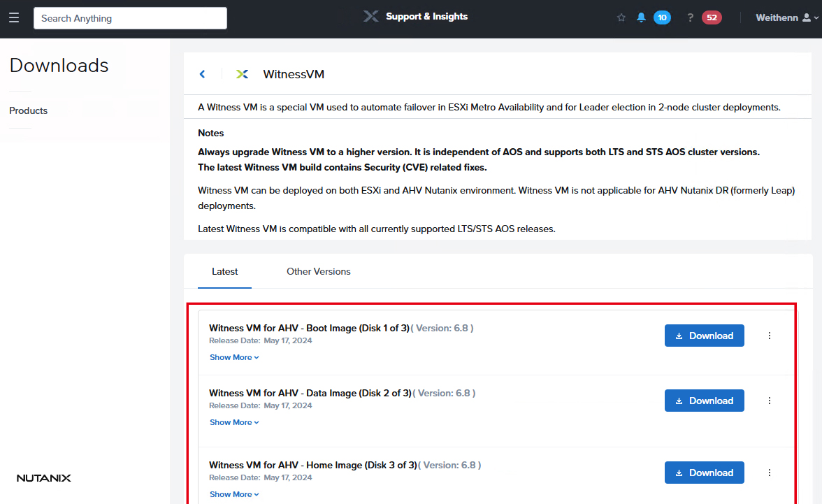This screenshot has height=504, width=822.
Task: Select 'Witness VM for AHV - Boot Image (Disk 1 of 3)' title
Action: (x=309, y=329)
